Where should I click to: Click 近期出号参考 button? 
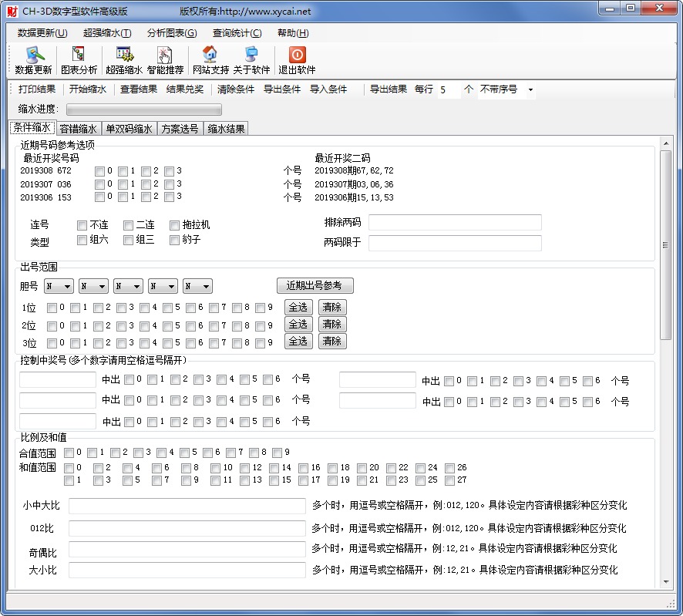click(315, 285)
